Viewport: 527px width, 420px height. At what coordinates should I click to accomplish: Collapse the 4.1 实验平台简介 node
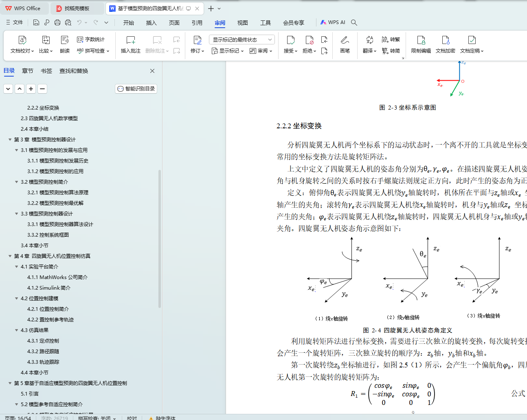tap(17, 266)
